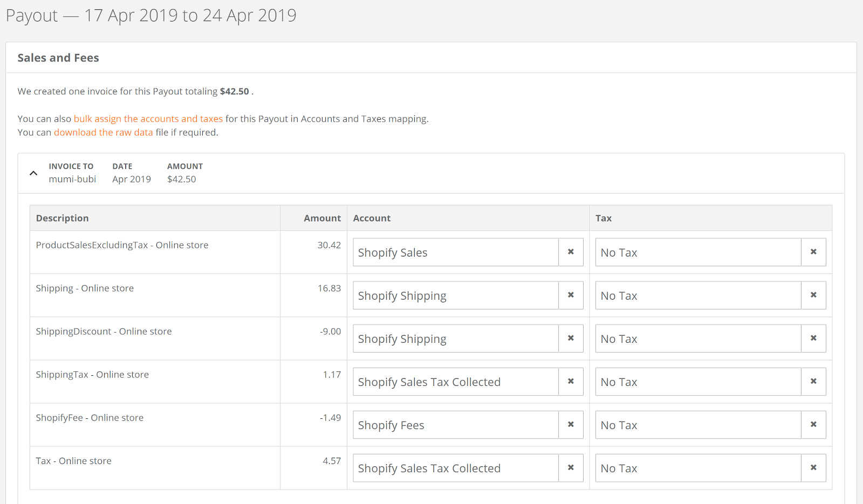This screenshot has width=863, height=504.
Task: Collapse the mumi-bubi invoice section
Action: [33, 173]
